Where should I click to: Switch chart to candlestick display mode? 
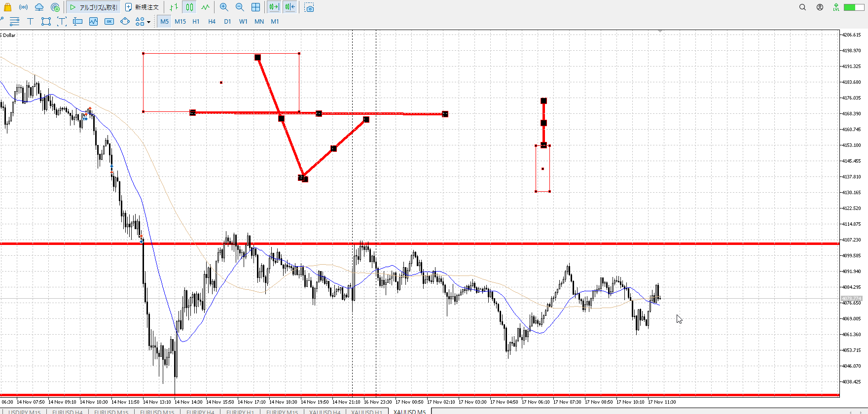coord(190,7)
